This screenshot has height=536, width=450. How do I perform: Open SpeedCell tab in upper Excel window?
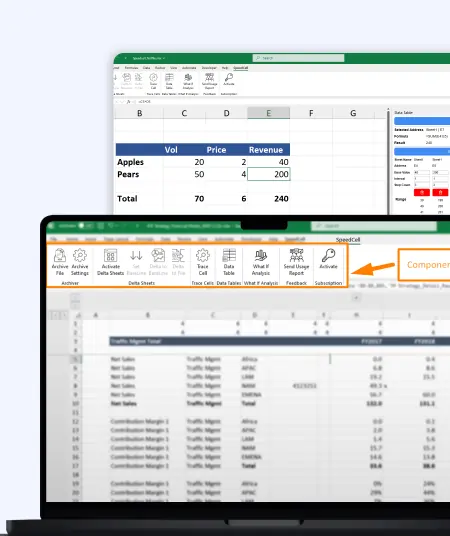(x=241, y=68)
